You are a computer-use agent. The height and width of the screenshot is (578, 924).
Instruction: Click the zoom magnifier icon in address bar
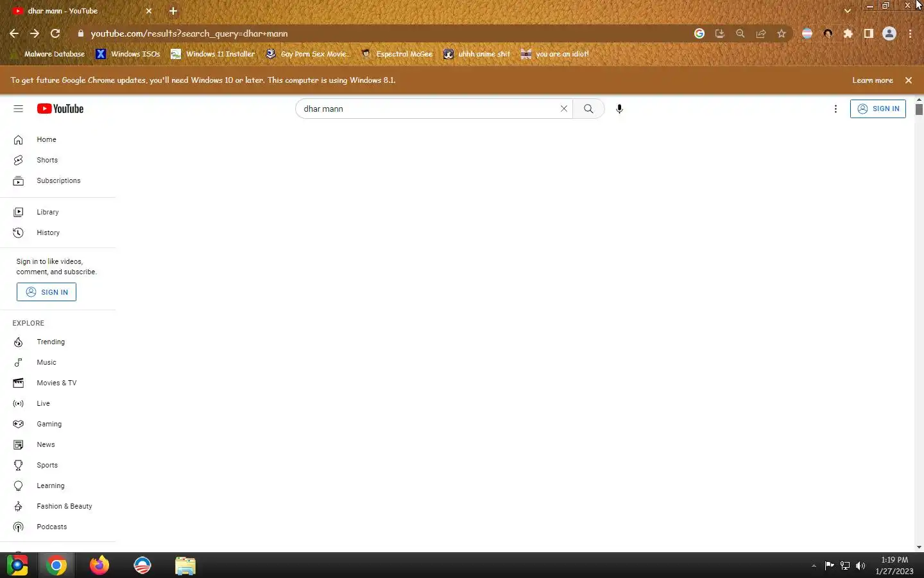point(740,33)
